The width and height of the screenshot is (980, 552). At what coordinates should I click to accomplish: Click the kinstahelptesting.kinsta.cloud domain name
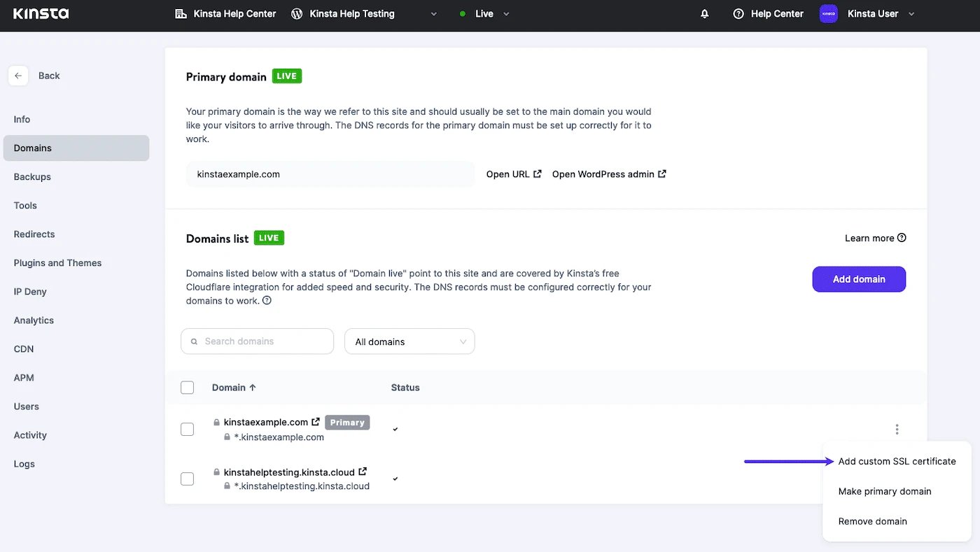[x=289, y=472]
